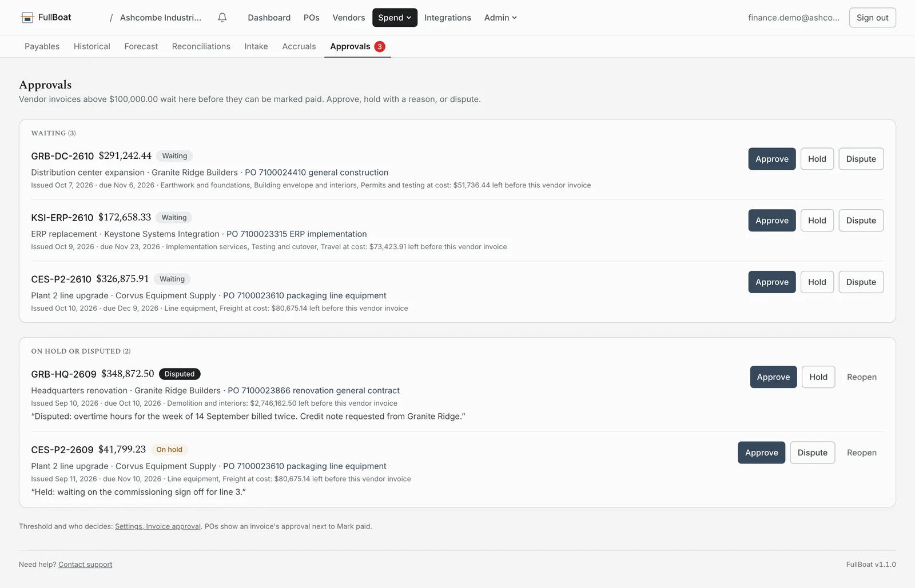
Task: Open the POs section
Action: (x=312, y=18)
